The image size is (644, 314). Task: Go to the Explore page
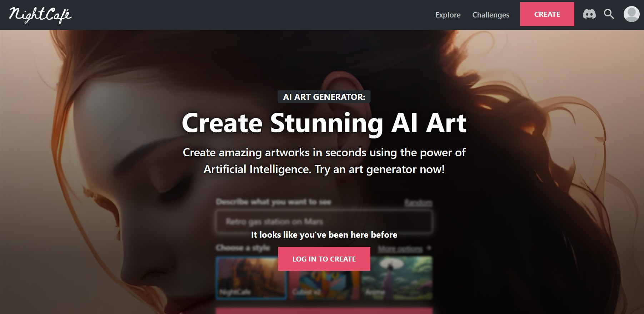click(x=448, y=15)
